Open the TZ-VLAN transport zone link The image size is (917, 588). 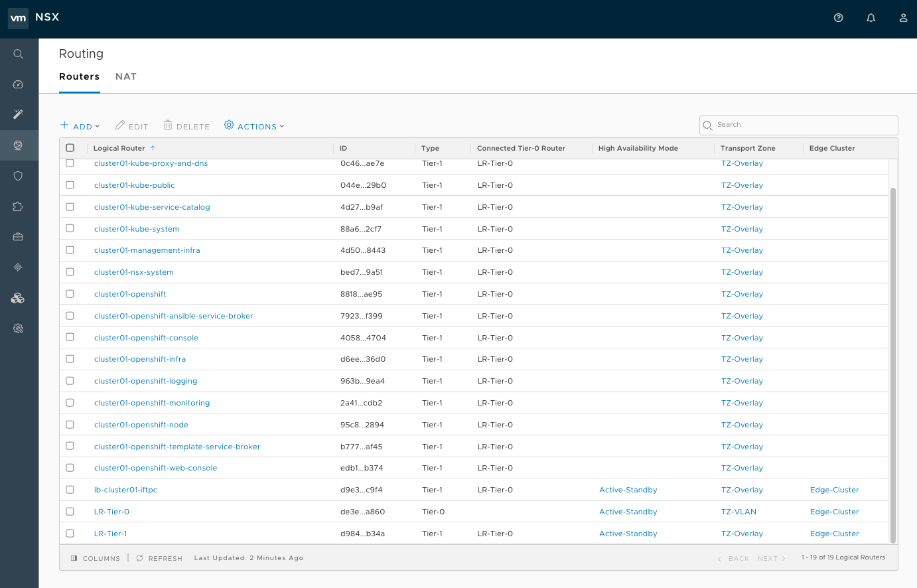point(739,512)
